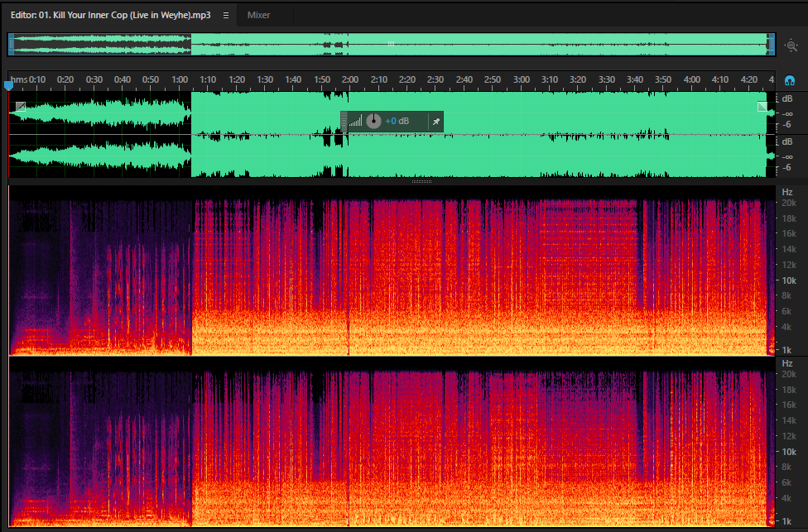Click the +0 dB value in the HUD
The image size is (808, 532).
[397, 122]
